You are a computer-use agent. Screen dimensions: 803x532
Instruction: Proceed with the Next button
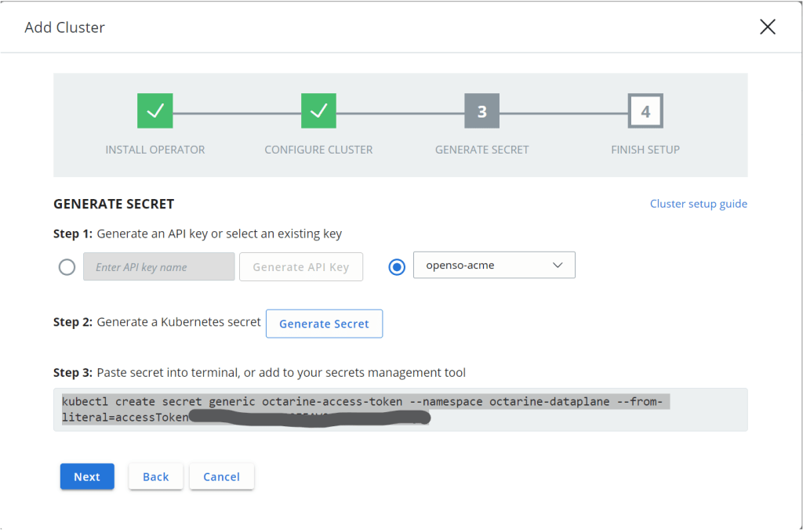(x=87, y=476)
